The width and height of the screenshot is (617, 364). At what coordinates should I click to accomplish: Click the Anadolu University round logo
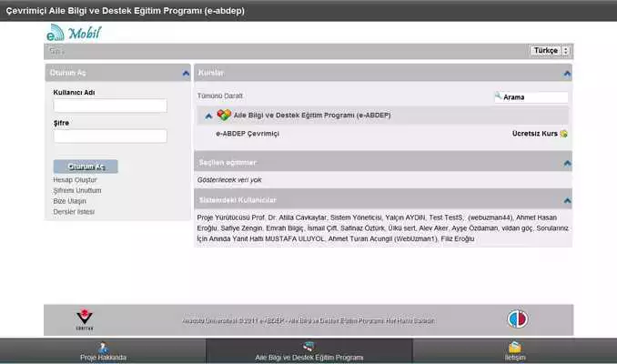[x=518, y=319]
